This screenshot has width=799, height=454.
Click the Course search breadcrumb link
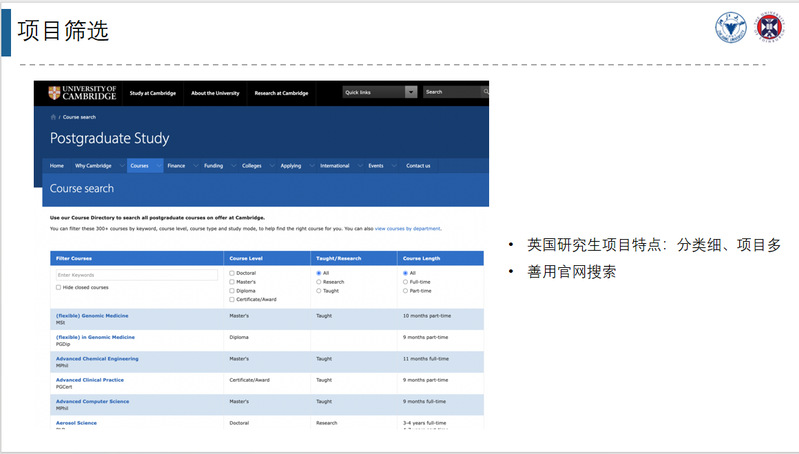[x=79, y=117]
